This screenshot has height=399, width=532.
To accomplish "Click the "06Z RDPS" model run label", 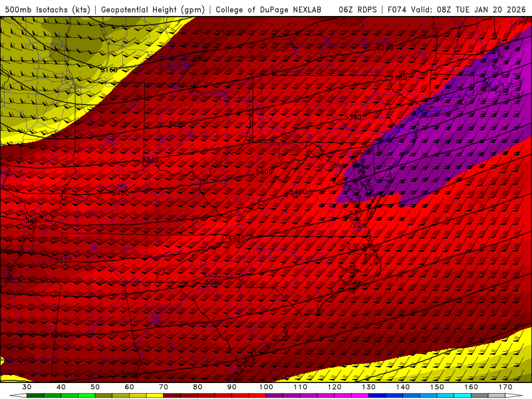I will coord(358,9).
